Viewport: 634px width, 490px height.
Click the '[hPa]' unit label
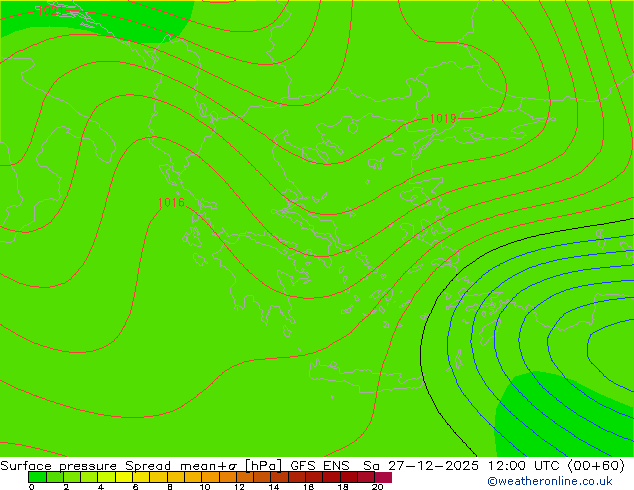[x=263, y=466]
